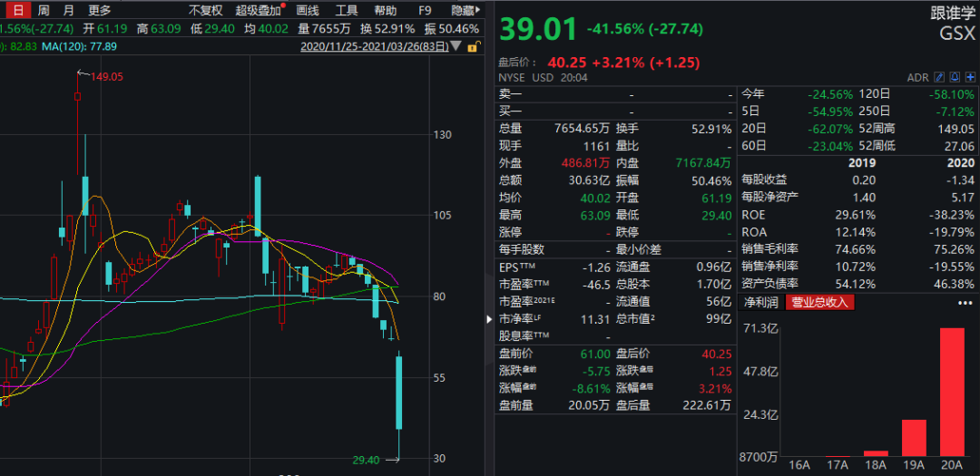980x476 pixels.
Task: Open the 工具 menu
Action: pos(347,11)
